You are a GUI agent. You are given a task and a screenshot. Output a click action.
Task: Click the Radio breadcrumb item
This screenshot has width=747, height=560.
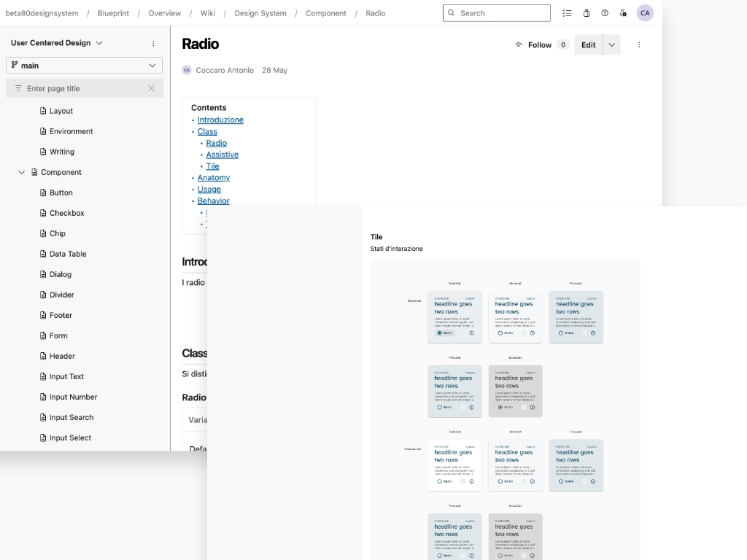(x=376, y=13)
